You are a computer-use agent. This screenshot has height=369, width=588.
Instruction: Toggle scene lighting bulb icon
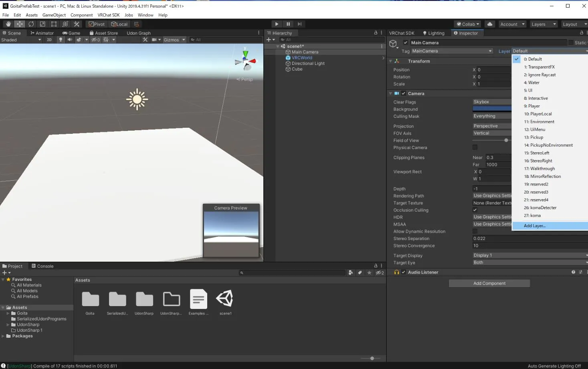(61, 40)
